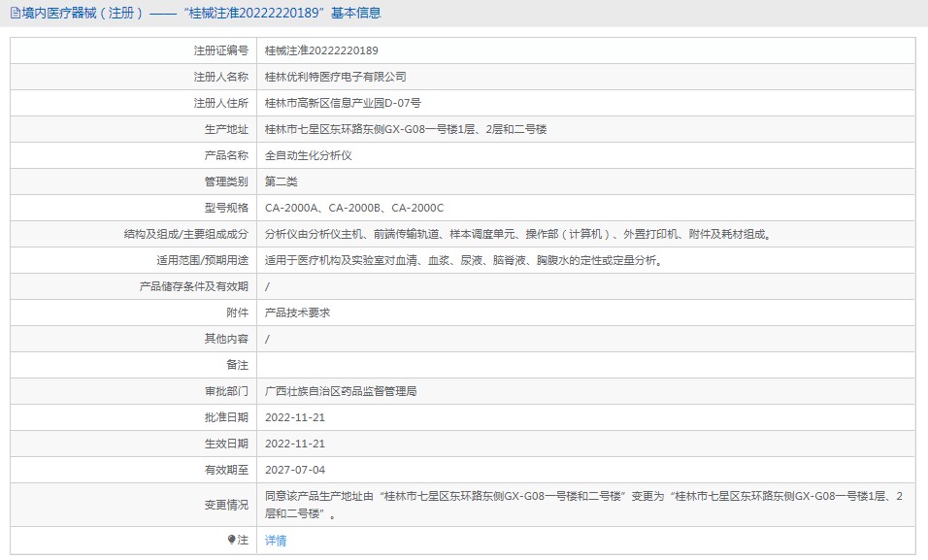Image resolution: width=928 pixels, height=560 pixels.
Task: Select the registrant name 桂林优利特医疗电子有限公司
Action: (x=336, y=77)
